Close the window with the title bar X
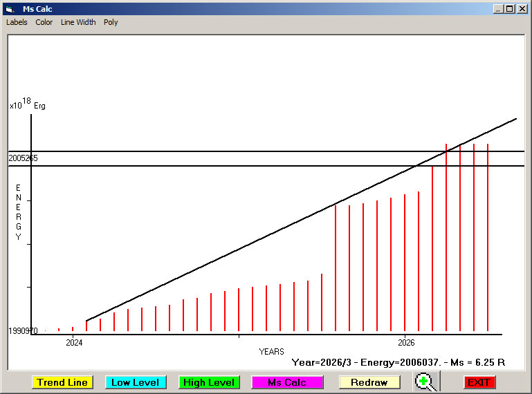Screen dimensions: 532x394 click(x=522, y=9)
